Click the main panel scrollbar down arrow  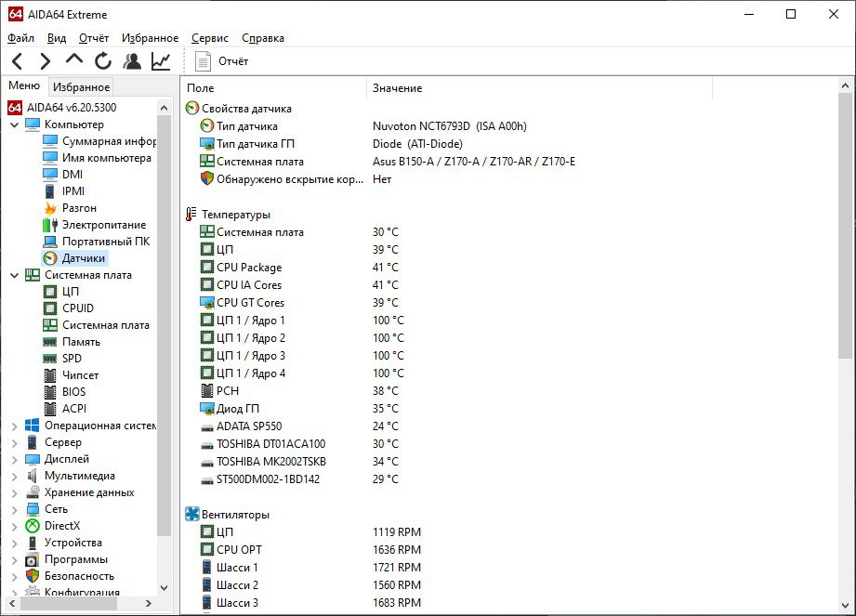(x=845, y=605)
